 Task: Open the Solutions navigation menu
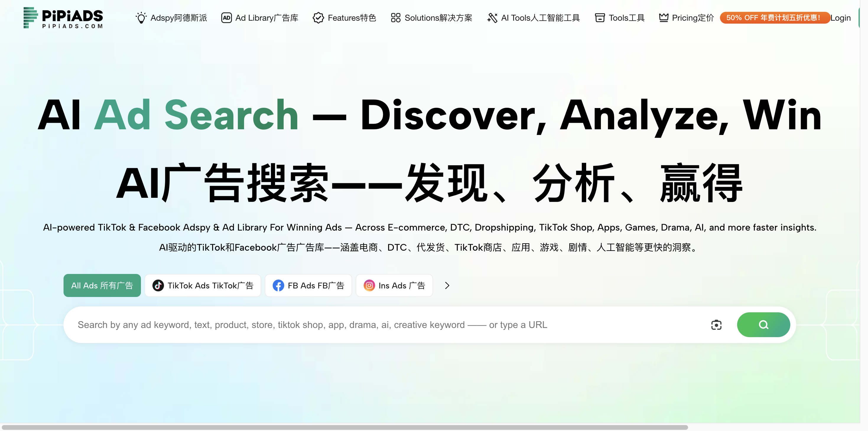[438, 18]
